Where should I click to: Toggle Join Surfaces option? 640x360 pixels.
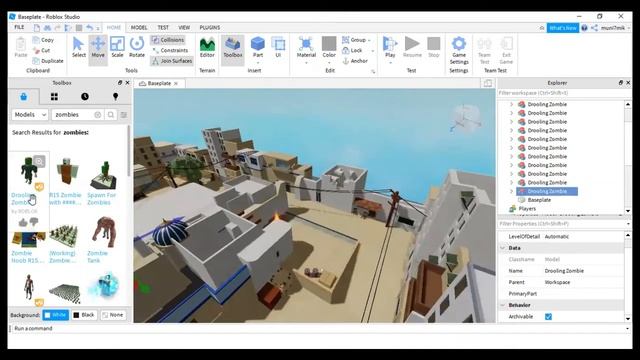[172, 61]
